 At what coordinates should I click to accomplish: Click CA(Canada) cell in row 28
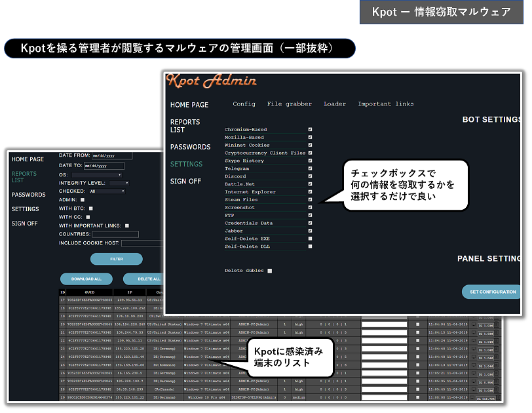(x=164, y=389)
